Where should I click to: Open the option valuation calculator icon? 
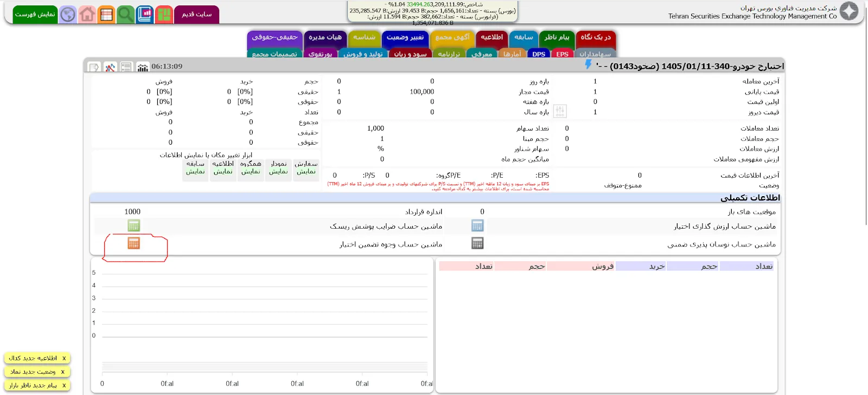(477, 225)
